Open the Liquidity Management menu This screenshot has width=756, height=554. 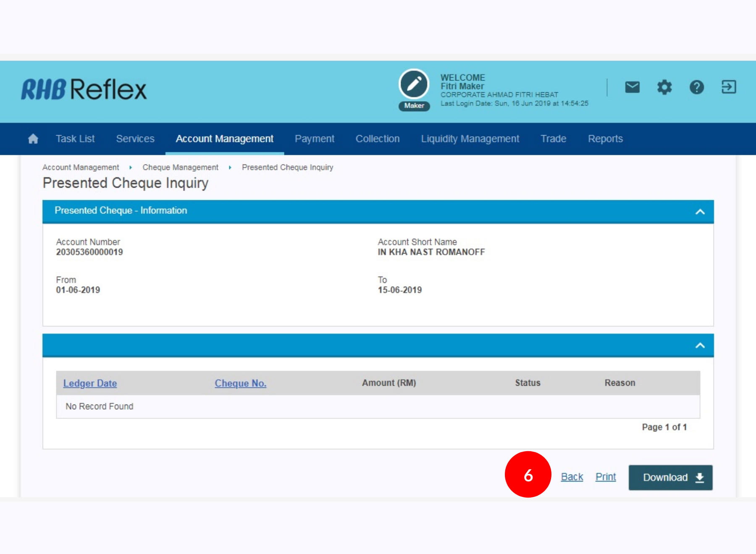(470, 139)
